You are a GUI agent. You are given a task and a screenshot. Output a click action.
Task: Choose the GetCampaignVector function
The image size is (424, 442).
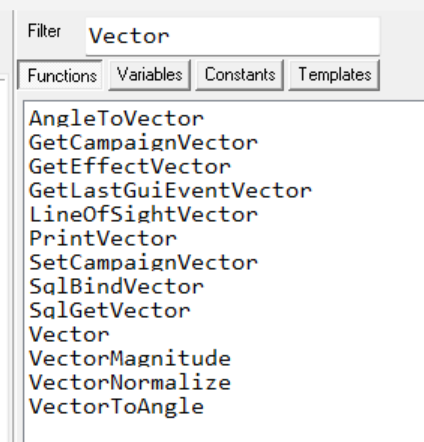pos(143,142)
